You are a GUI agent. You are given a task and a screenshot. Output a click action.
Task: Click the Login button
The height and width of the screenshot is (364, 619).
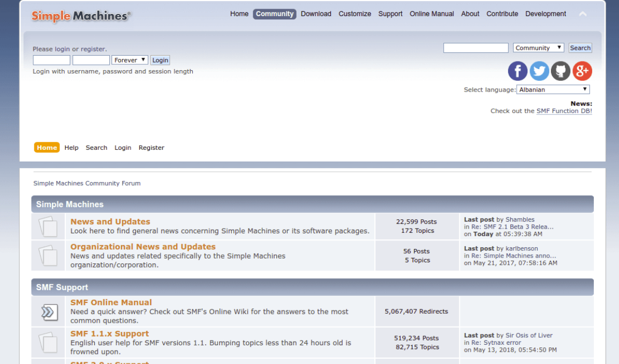click(160, 60)
